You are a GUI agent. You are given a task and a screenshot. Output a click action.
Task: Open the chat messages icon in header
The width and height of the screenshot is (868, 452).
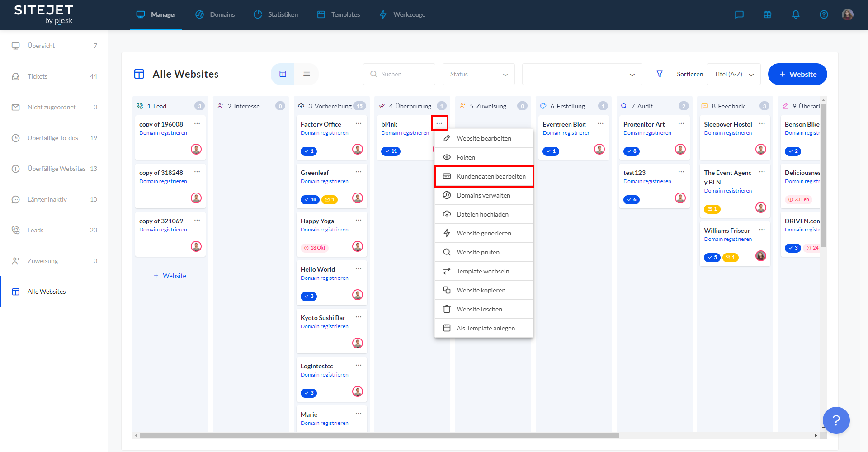(x=739, y=14)
